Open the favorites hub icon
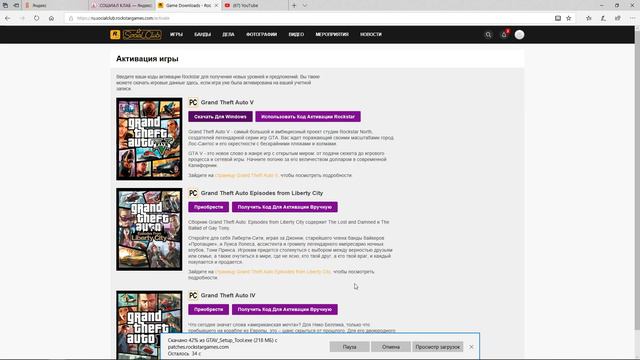The width and height of the screenshot is (640, 360). click(x=589, y=18)
